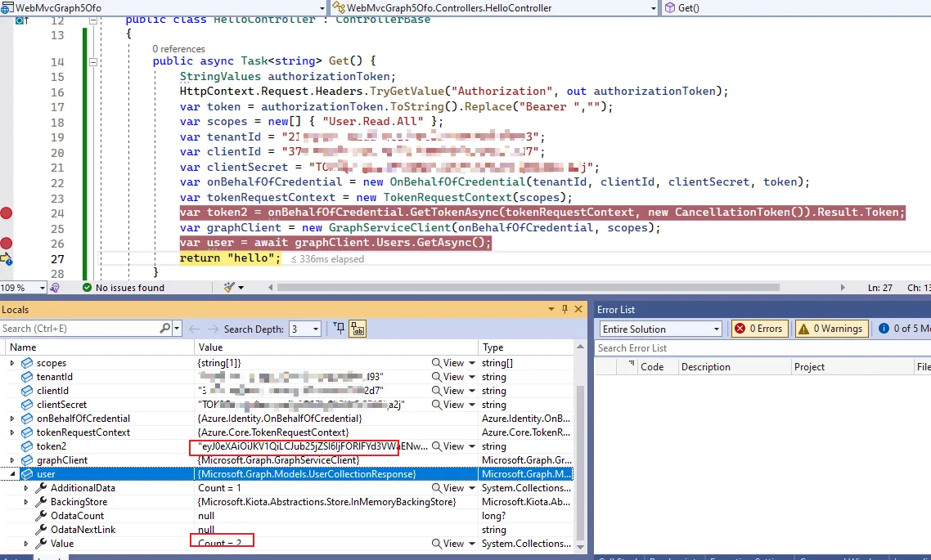Open the HelloController class navigation dropdown
Image resolution: width=931 pixels, height=560 pixels.
point(653,8)
